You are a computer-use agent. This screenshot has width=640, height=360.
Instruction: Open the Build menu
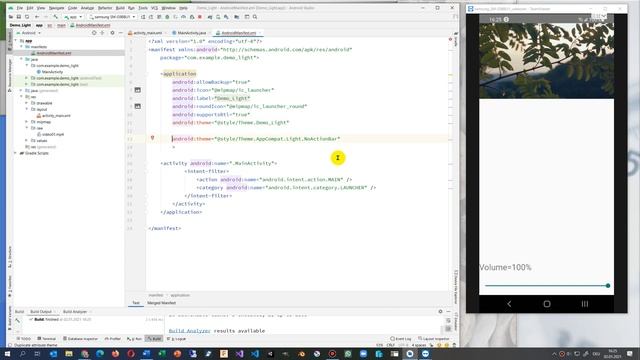click(120, 8)
